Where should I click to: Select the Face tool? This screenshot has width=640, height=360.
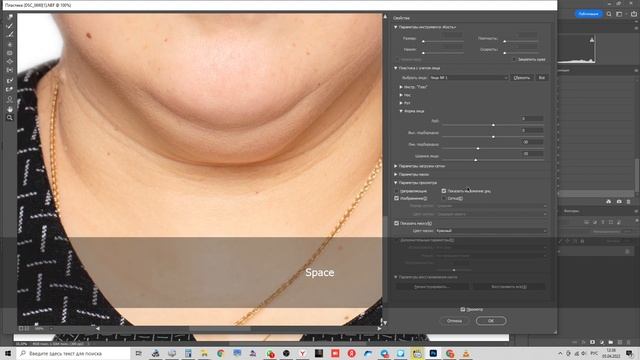point(10,99)
